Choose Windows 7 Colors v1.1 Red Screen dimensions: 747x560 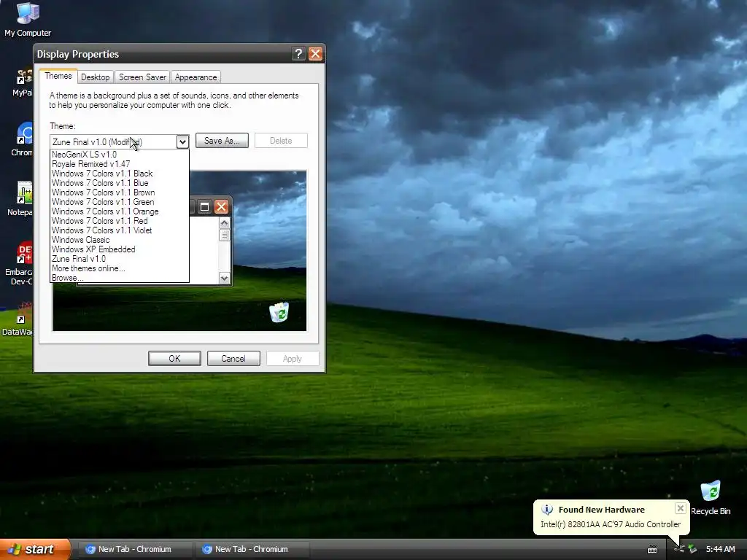pyautogui.click(x=120, y=221)
